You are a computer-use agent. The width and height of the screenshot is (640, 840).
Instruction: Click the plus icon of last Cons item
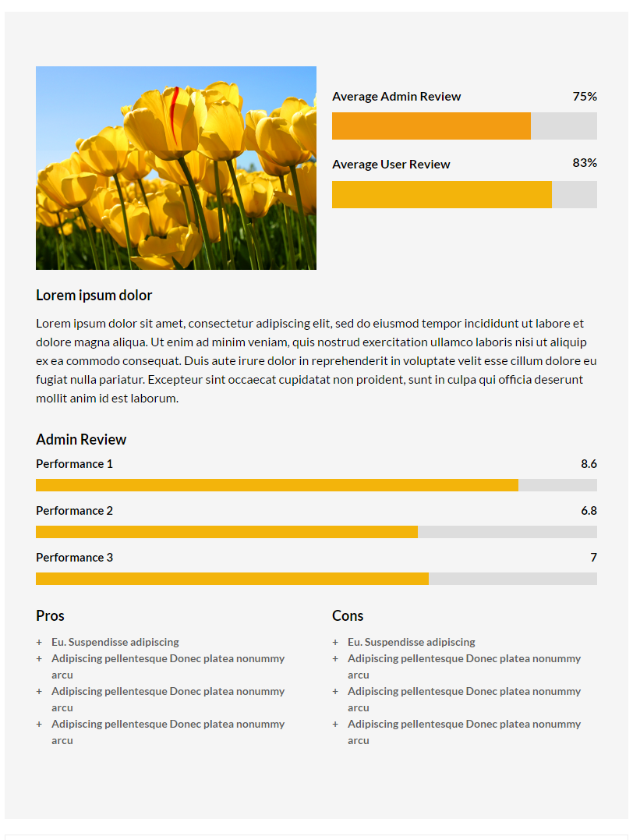click(335, 725)
